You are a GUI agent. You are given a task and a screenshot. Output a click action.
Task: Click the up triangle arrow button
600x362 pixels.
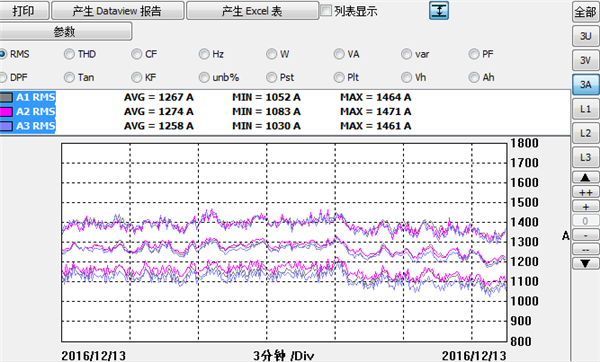(x=585, y=177)
